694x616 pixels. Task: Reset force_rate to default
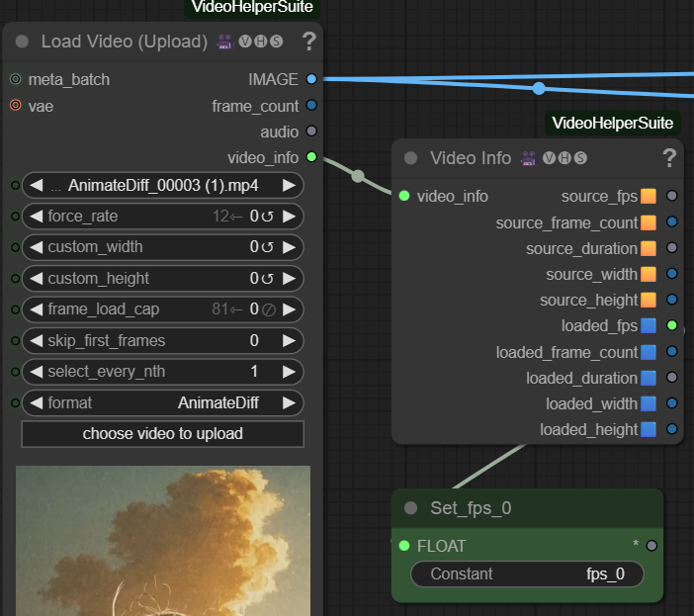click(x=267, y=217)
